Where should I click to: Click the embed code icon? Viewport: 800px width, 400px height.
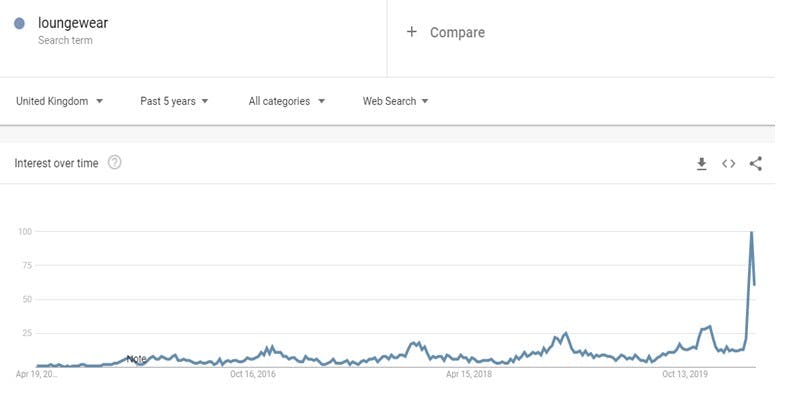(x=728, y=164)
